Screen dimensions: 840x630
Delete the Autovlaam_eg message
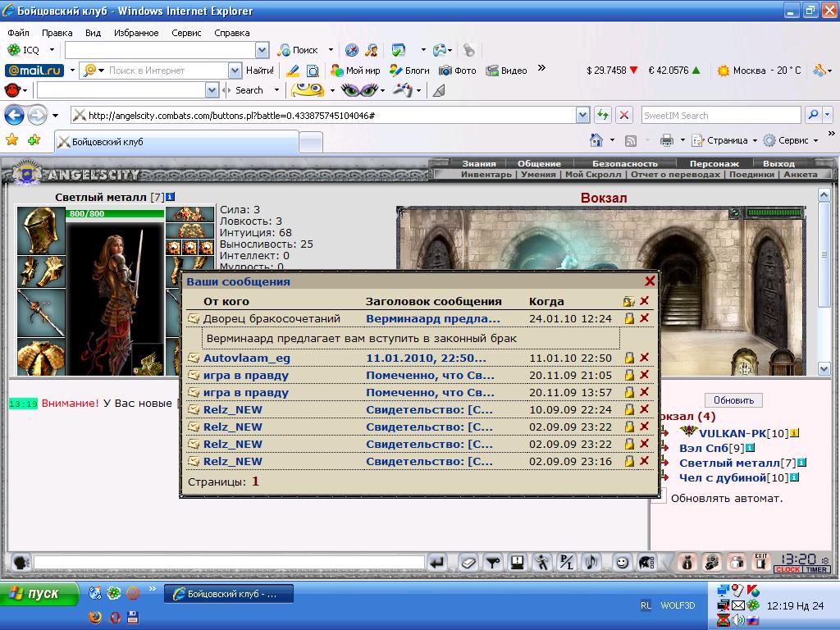pyautogui.click(x=645, y=358)
